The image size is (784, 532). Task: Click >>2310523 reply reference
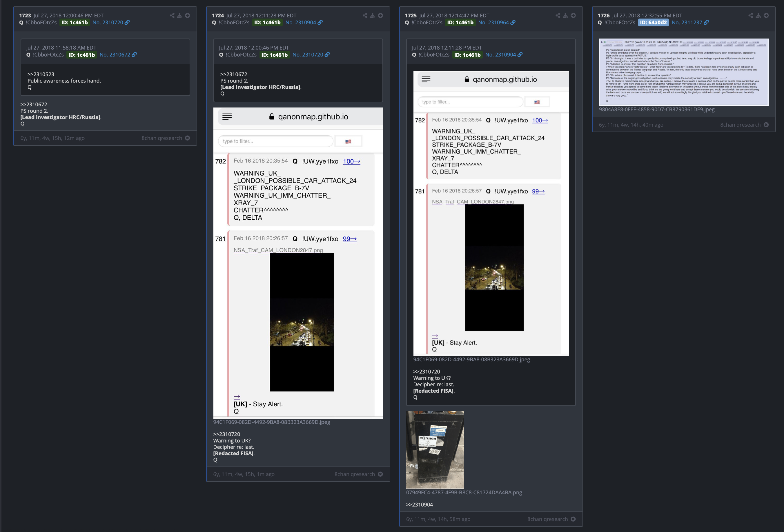[x=41, y=74]
